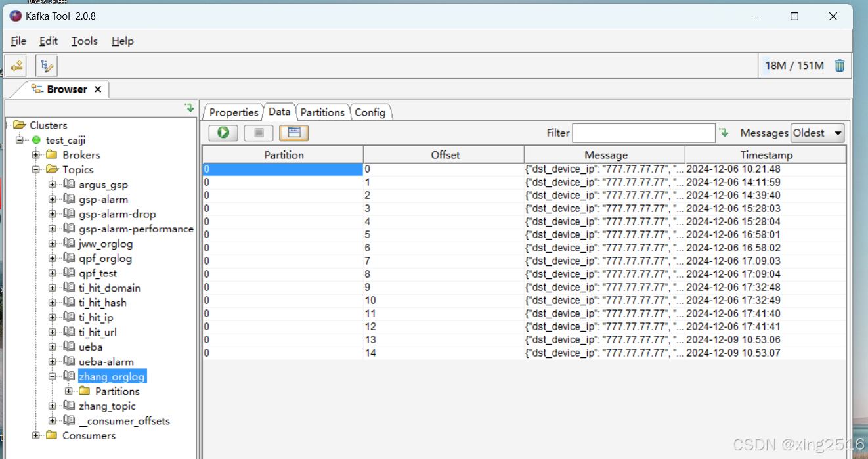The width and height of the screenshot is (868, 459).
Task: Click the ti_hit_ip topic icon
Action: pos(69,317)
